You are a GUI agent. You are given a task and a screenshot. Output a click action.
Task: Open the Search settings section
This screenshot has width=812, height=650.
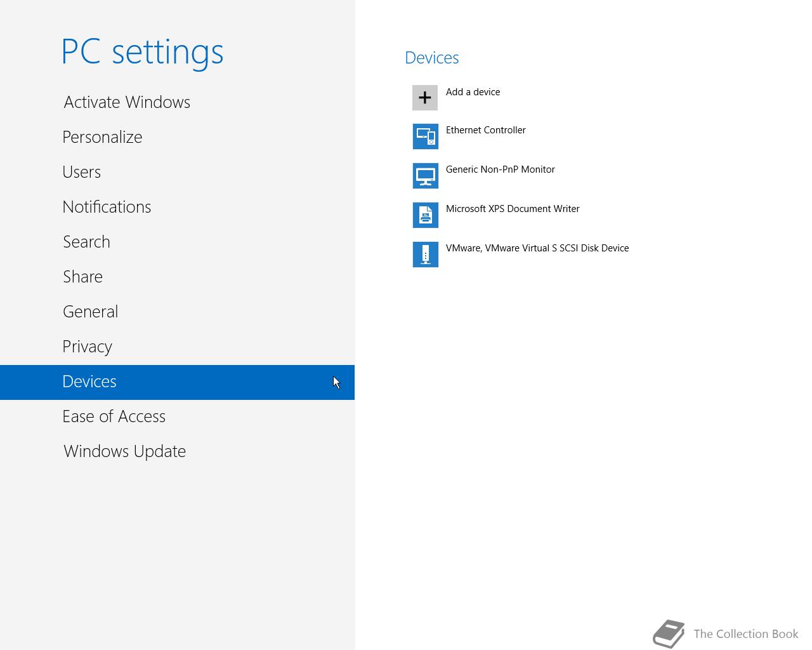177,242
